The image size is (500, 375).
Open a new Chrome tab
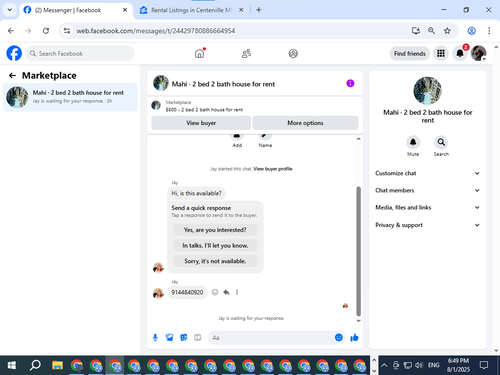259,10
